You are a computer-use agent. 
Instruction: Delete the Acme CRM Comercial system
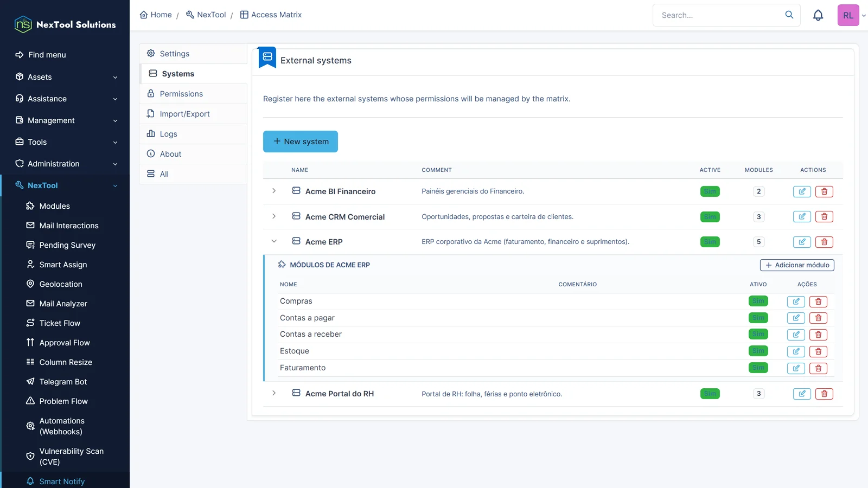(x=824, y=217)
